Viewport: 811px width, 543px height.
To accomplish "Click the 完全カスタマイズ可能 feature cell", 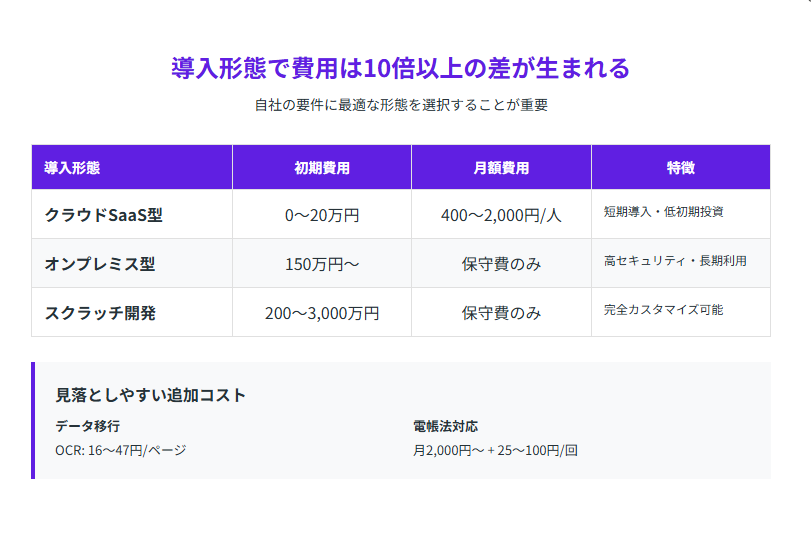I will (x=663, y=310).
